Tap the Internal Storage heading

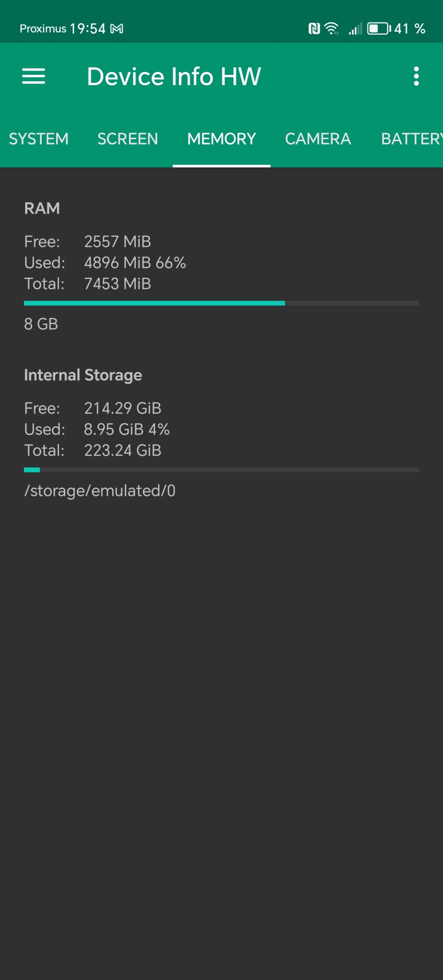tap(83, 375)
